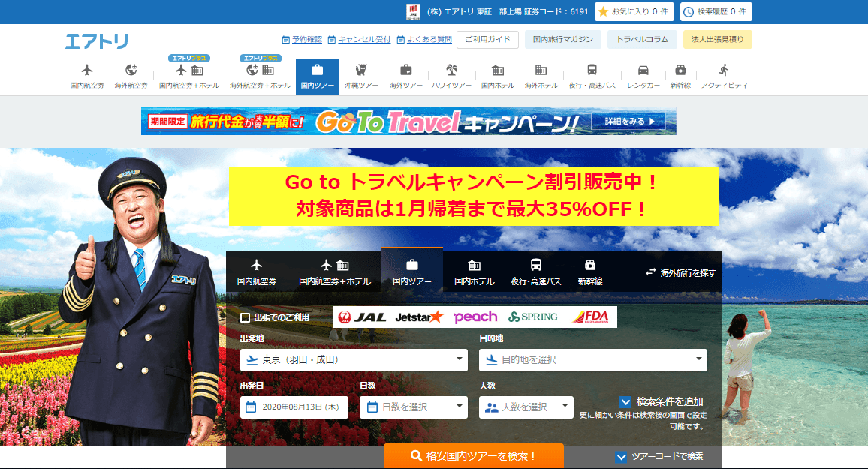
Task: Switch to the 国内ホテル search tab
Action: [x=475, y=270]
